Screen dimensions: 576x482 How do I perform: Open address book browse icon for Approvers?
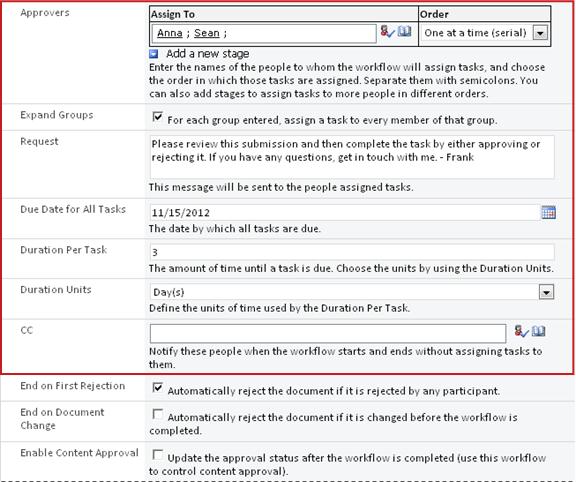tap(404, 31)
